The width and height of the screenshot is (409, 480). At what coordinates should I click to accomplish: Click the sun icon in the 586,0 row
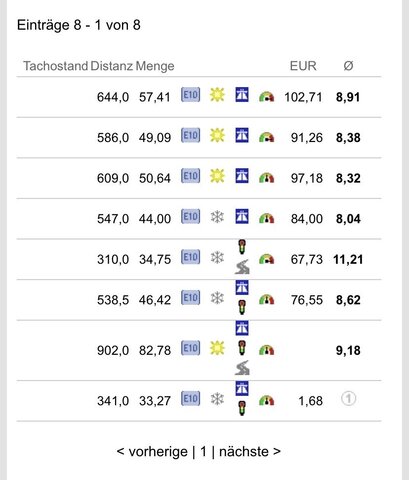coord(217,136)
